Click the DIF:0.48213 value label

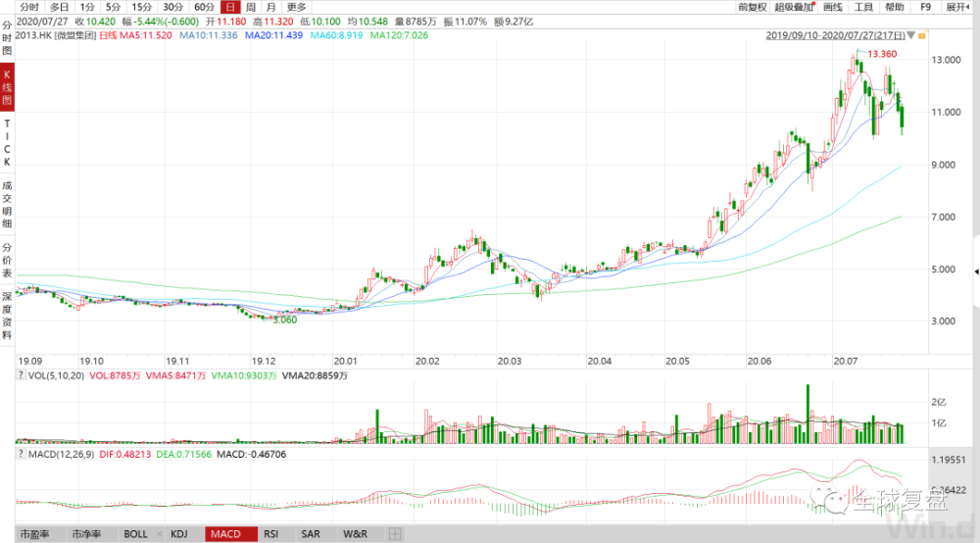125,454
